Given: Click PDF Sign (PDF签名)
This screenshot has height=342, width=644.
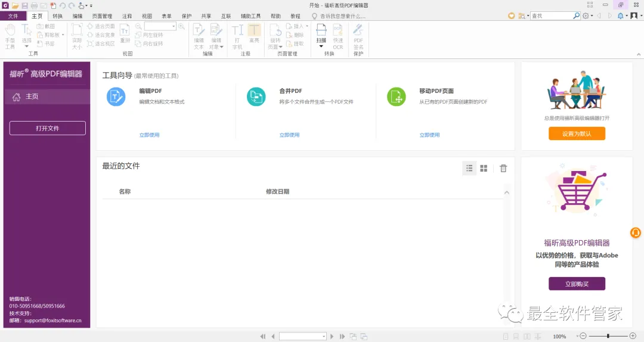Looking at the screenshot, I should (x=358, y=36).
